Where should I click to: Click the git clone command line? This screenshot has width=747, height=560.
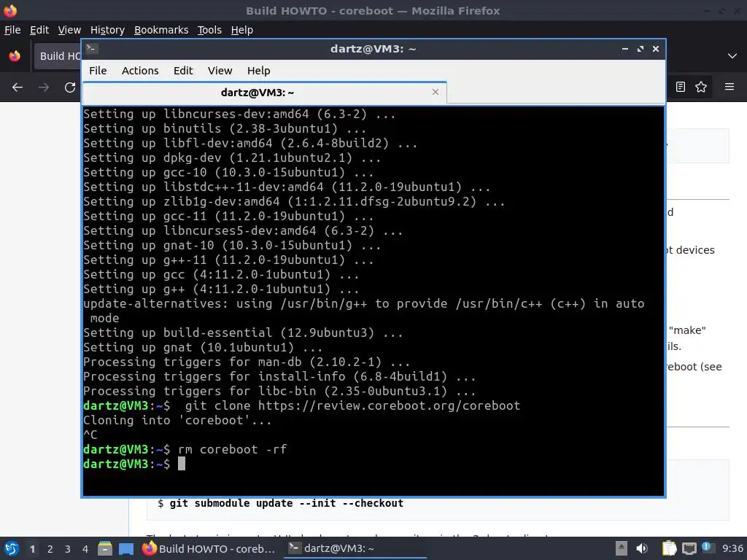click(x=301, y=405)
